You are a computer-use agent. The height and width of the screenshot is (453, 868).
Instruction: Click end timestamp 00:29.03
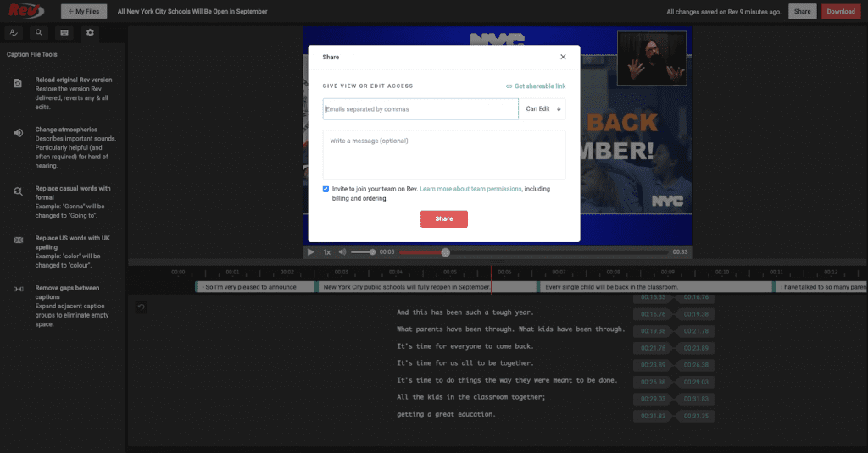(696, 382)
